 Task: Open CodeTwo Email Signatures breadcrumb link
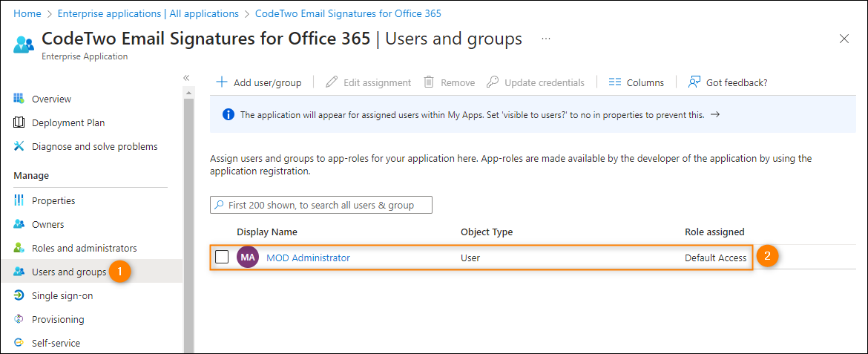(x=348, y=13)
